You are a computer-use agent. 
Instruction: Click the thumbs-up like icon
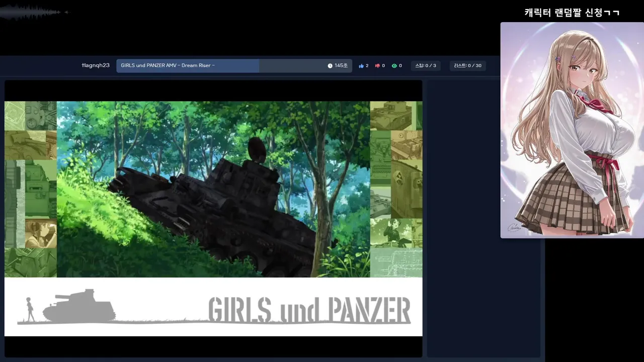tap(361, 66)
